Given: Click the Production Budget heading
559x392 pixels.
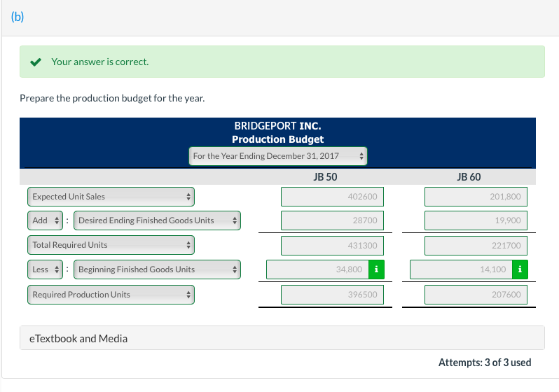Looking at the screenshot, I should [277, 139].
